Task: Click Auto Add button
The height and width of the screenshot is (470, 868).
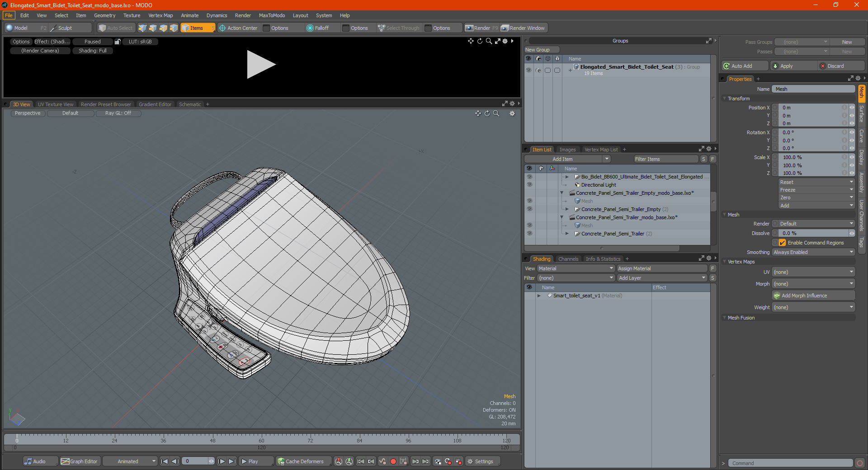Action: (745, 66)
